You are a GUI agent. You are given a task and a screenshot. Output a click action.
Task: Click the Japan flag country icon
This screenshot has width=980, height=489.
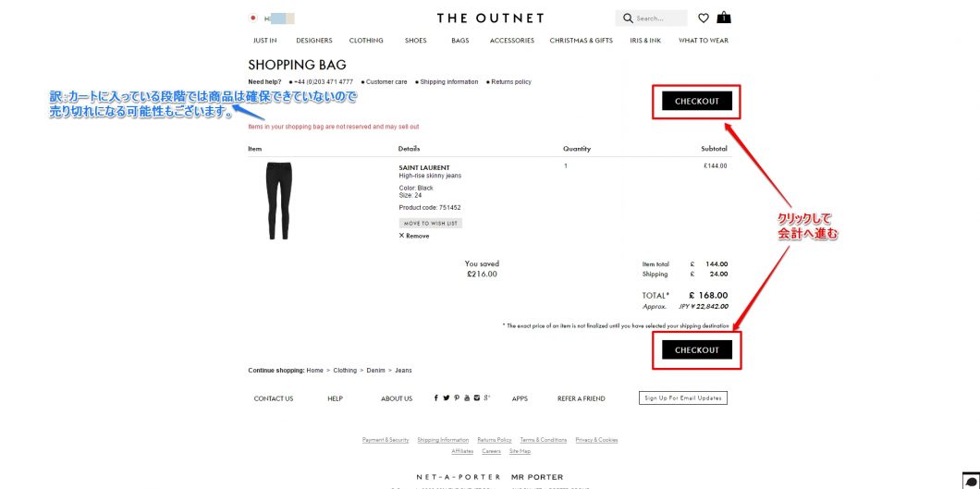coord(253,18)
